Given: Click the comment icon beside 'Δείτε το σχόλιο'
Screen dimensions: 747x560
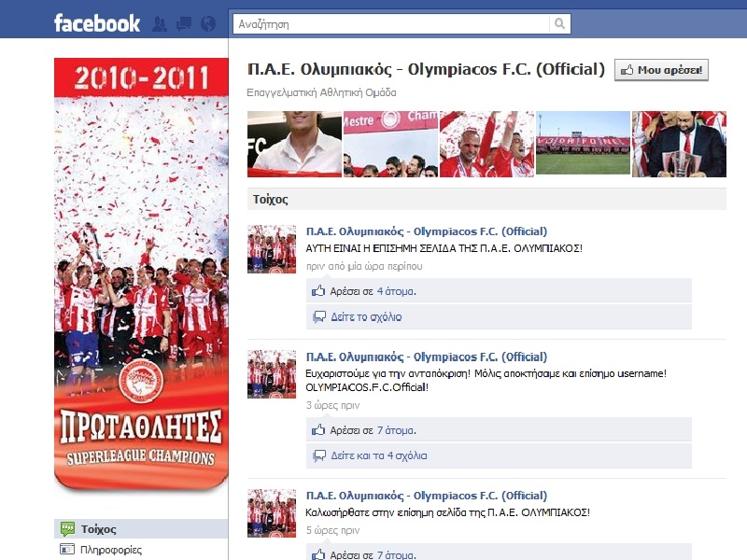Looking at the screenshot, I should tap(318, 316).
